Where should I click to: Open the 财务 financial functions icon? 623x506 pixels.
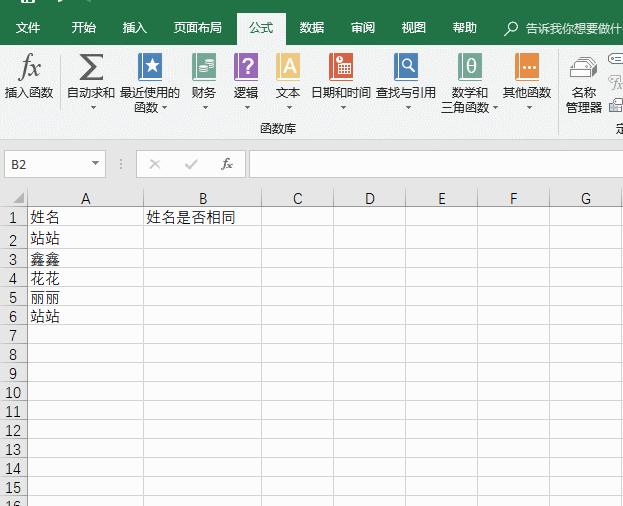pos(204,67)
